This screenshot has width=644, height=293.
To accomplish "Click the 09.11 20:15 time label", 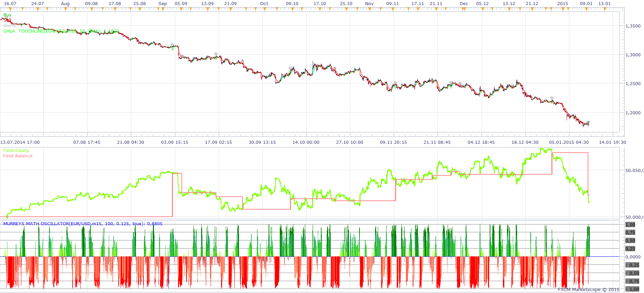I will point(393,142).
